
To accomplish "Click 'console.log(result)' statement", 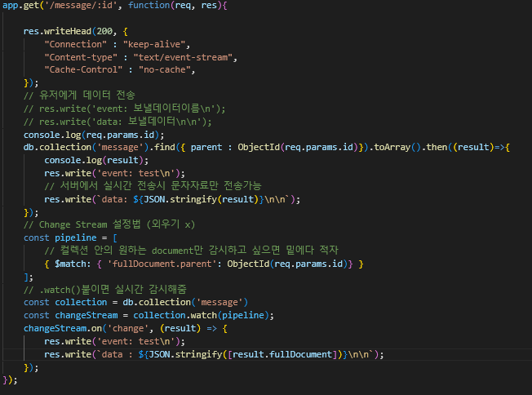I will 96,160.
